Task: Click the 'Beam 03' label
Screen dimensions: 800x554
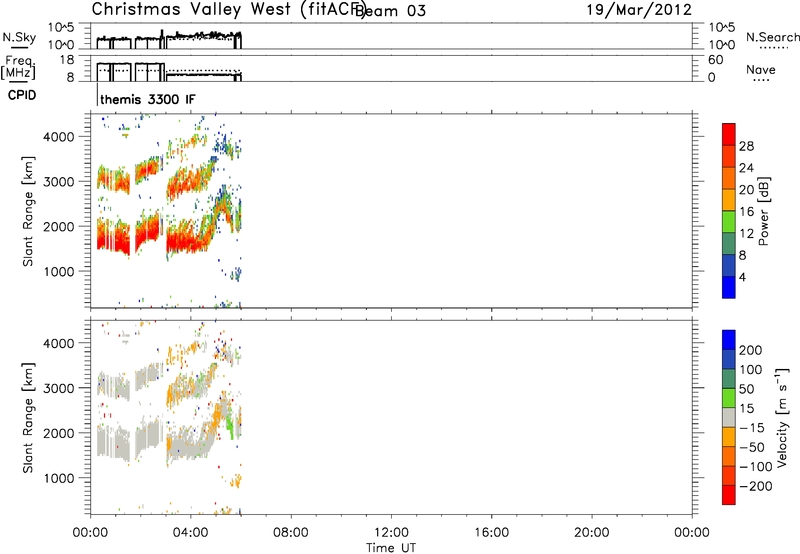Action: click(390, 10)
